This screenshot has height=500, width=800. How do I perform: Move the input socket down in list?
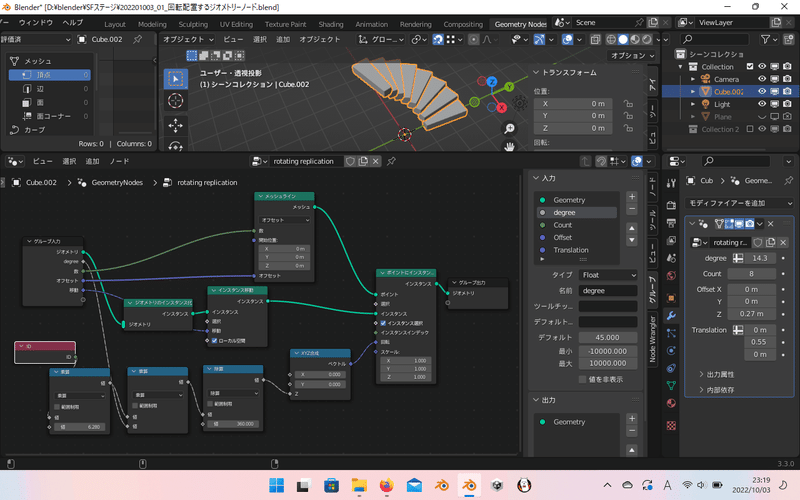[x=632, y=240]
